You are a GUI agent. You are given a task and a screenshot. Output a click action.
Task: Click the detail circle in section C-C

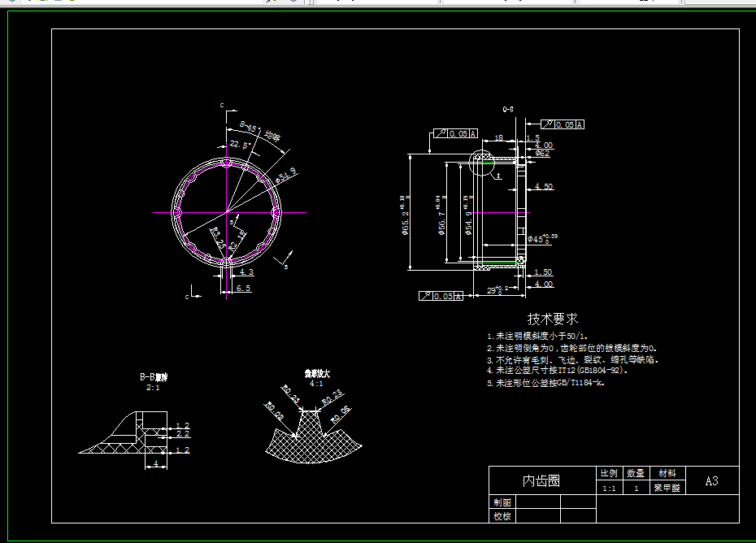[x=482, y=163]
